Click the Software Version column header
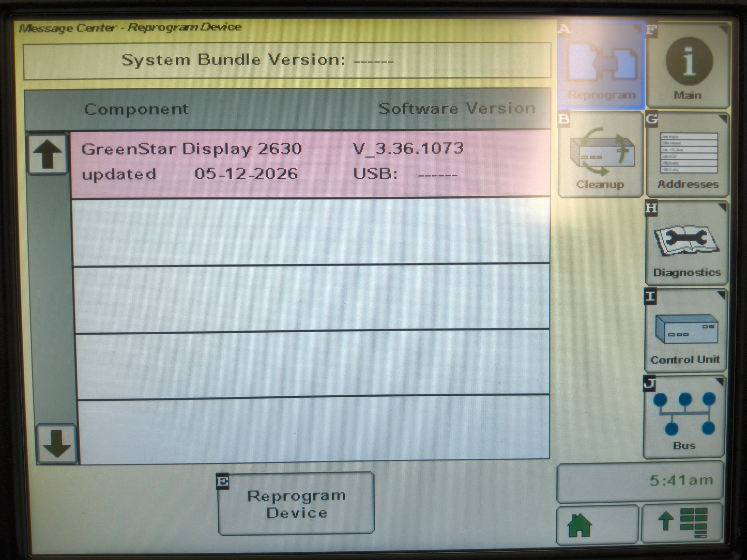 point(457,108)
